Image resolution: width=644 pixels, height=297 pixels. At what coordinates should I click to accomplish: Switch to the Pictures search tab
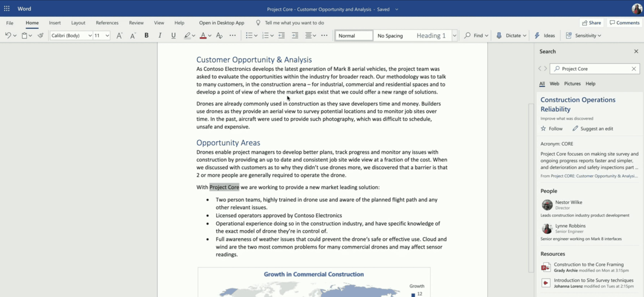572,84
